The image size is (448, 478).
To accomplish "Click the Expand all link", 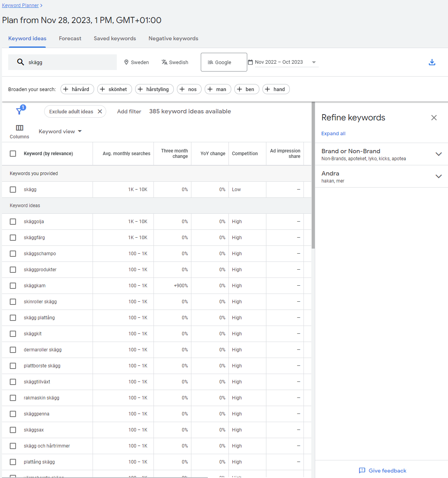I will pyautogui.click(x=333, y=134).
